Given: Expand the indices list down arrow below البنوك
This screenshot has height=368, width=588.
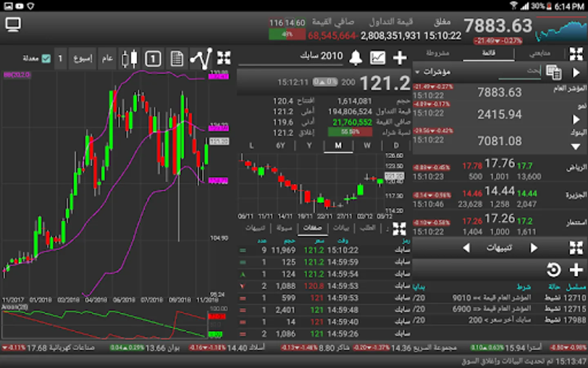Looking at the screenshot, I should pos(576,146).
